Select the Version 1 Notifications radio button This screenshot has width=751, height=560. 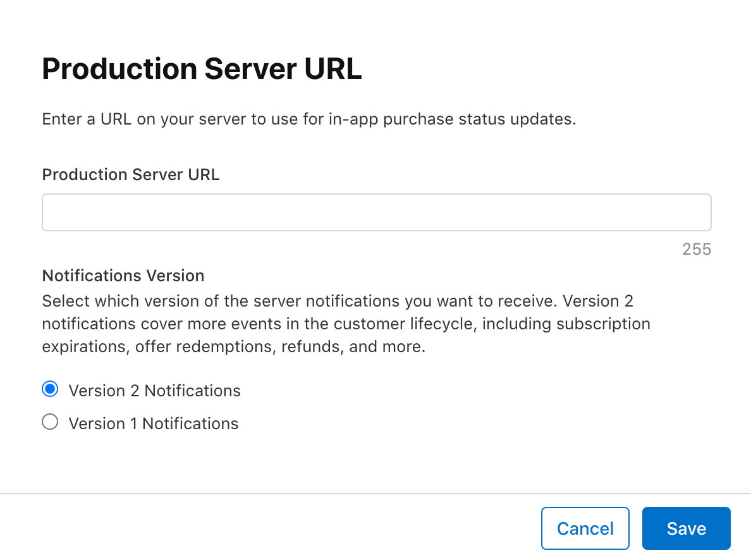[50, 422]
